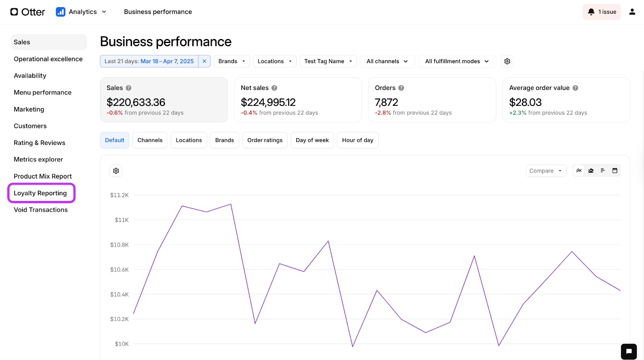The image size is (644, 360).
Task: Open the Analytics app switcher
Action: (x=81, y=12)
